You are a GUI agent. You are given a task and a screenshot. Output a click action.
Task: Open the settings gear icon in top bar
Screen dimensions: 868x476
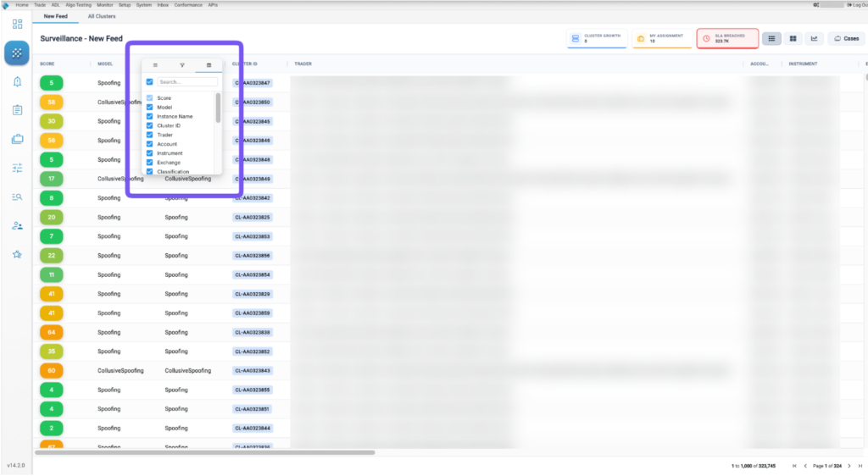pyautogui.click(x=816, y=5)
